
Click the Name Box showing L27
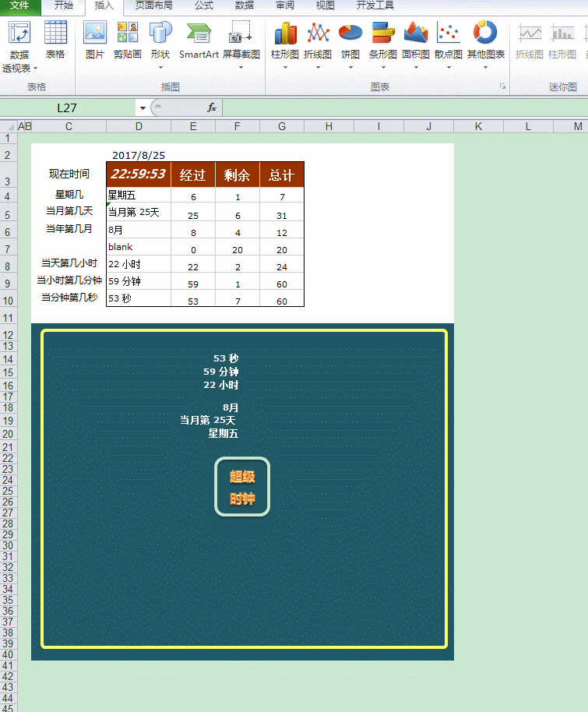click(67, 108)
